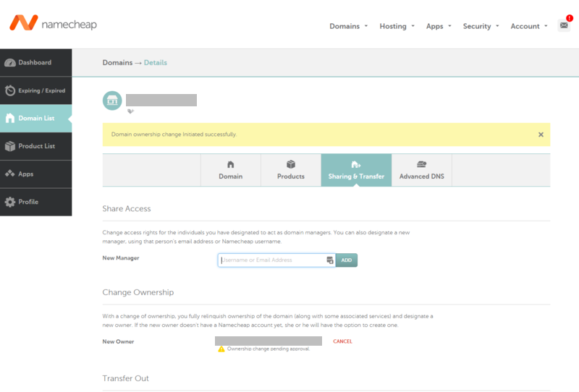Viewport: 579px width, 392px height.
Task: Open the mail notifications envelope icon
Action: (x=564, y=25)
